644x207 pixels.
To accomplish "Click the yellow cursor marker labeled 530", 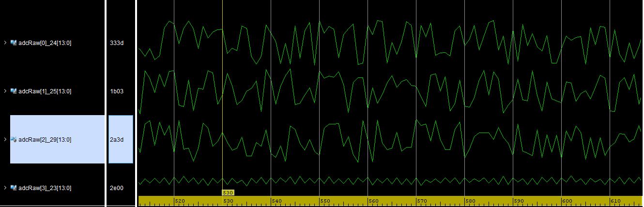I will tap(228, 192).
